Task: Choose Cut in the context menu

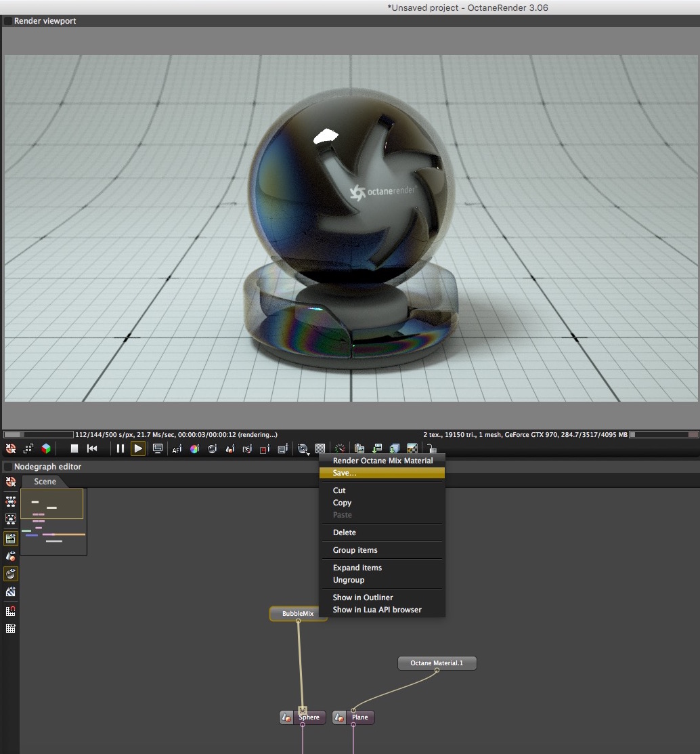Action: click(382, 490)
